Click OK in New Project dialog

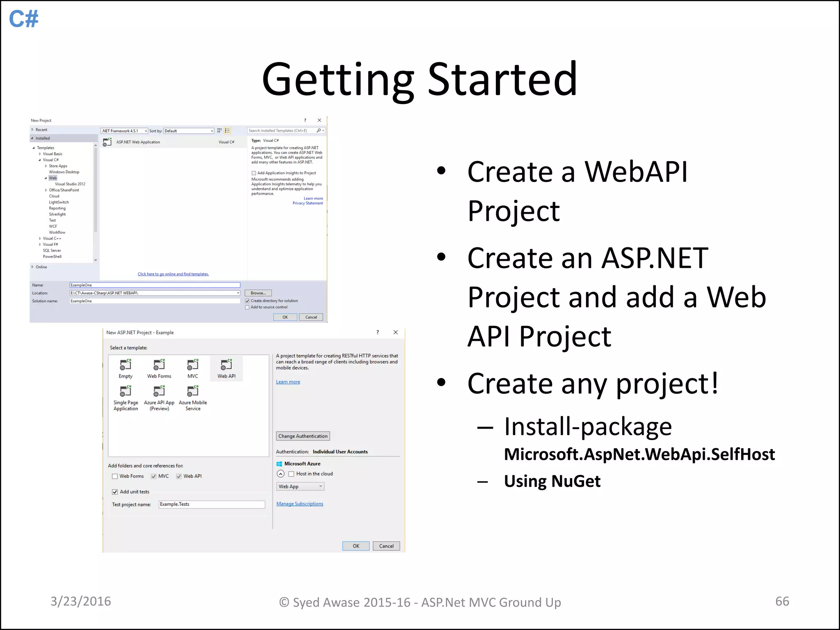coord(285,317)
